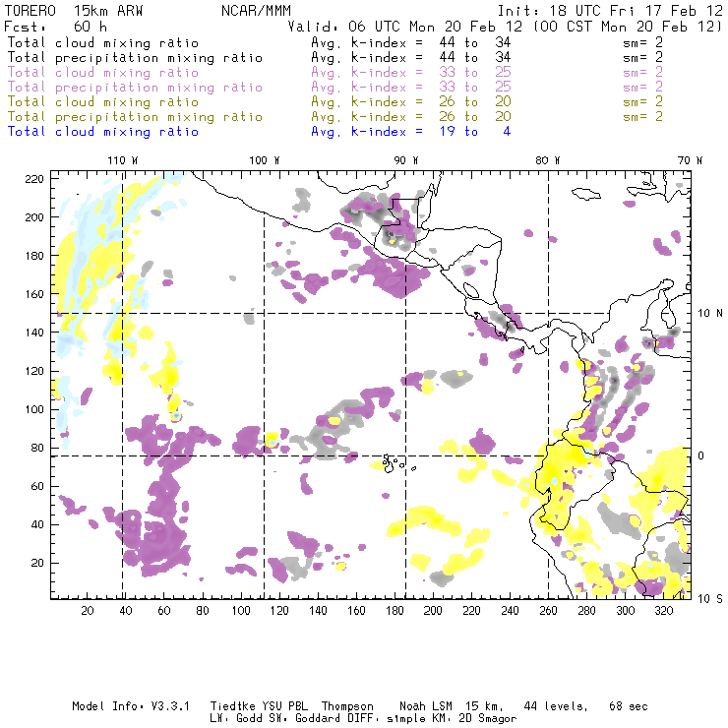Click olive 'sm= 2' in olive precipitation row

click(x=643, y=116)
